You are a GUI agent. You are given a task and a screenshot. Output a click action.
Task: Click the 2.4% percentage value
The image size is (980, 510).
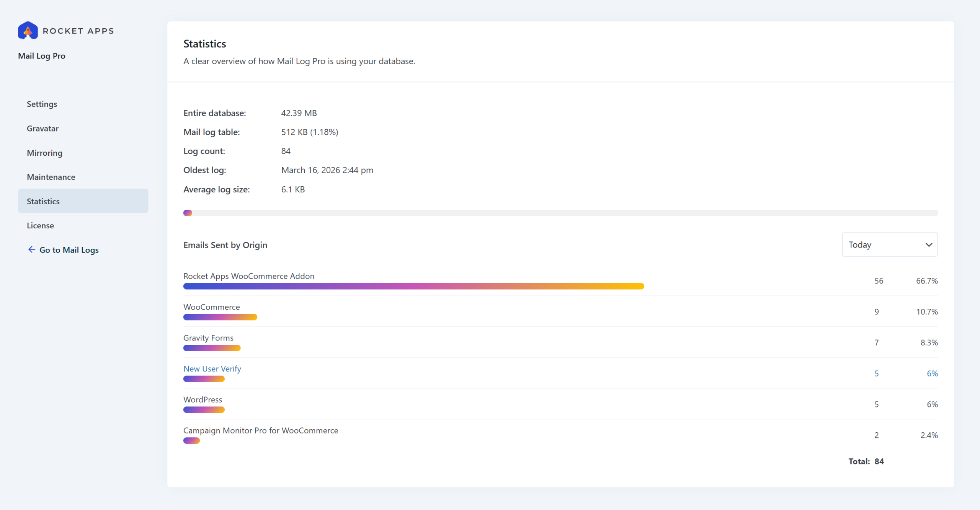[x=929, y=435]
